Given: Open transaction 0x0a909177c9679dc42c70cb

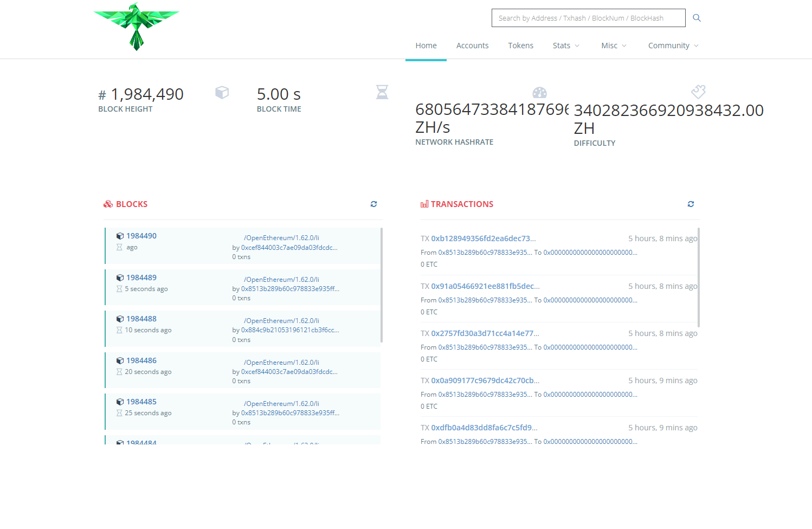Looking at the screenshot, I should [485, 380].
